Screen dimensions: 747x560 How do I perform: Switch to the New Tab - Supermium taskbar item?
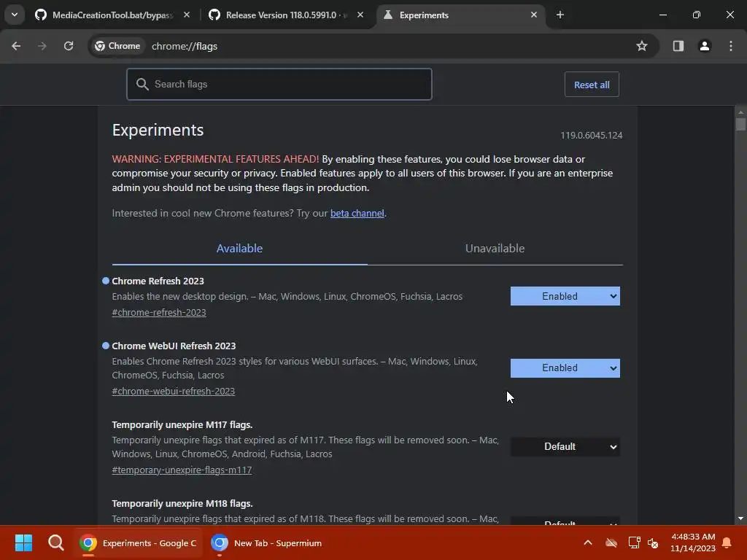click(267, 542)
